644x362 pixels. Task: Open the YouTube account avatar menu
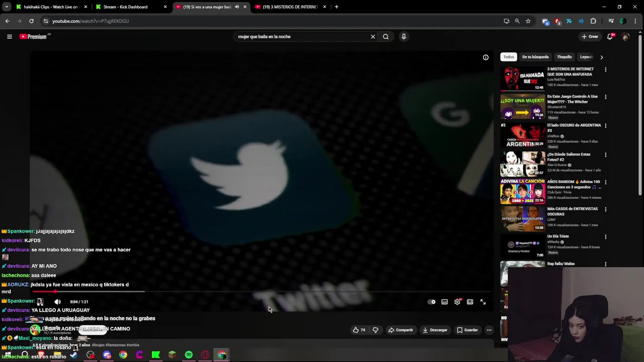pos(625,36)
